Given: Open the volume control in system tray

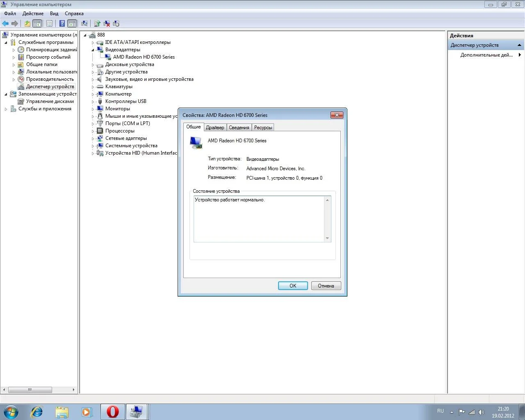Looking at the screenshot, I should 481,412.
